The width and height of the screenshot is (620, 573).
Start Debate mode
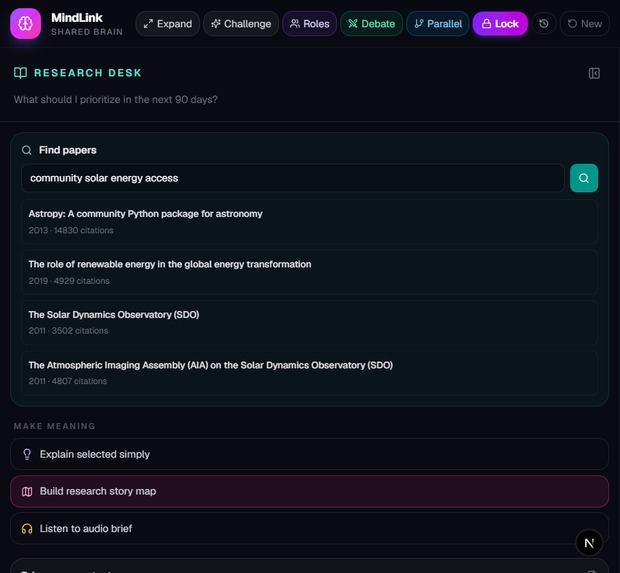coord(372,24)
